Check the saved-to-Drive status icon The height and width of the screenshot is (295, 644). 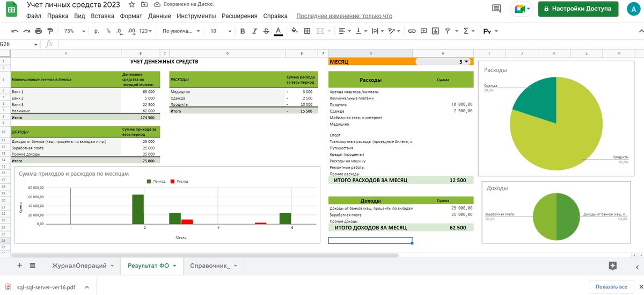(x=157, y=4)
